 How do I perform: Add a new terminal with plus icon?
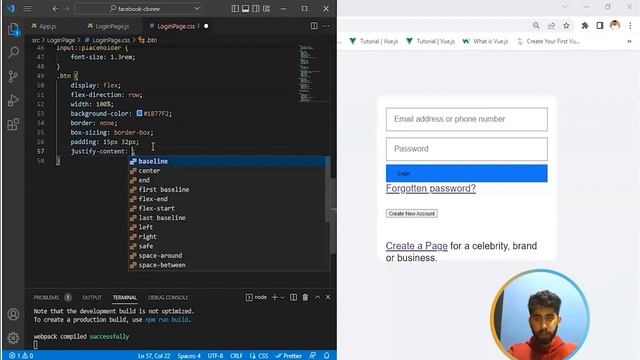275,298
